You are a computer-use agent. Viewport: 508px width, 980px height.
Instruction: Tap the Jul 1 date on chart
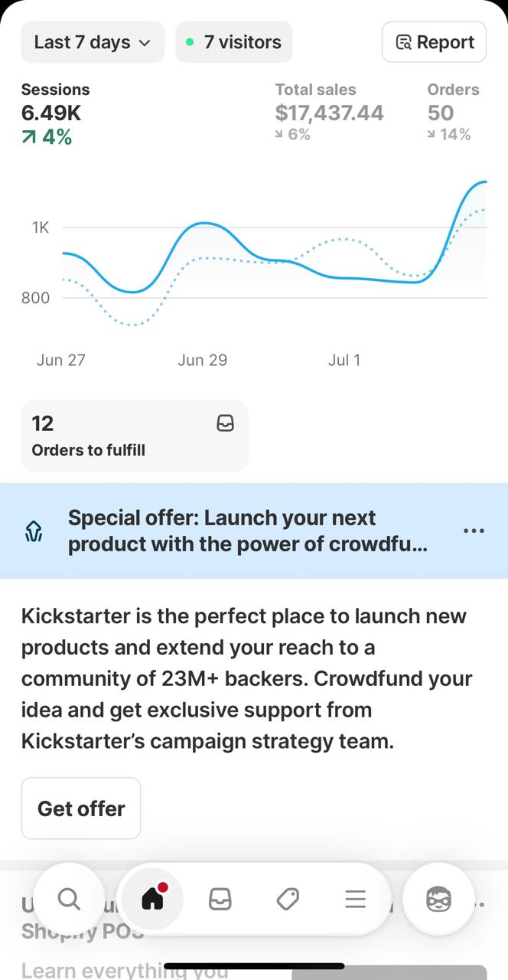(344, 360)
